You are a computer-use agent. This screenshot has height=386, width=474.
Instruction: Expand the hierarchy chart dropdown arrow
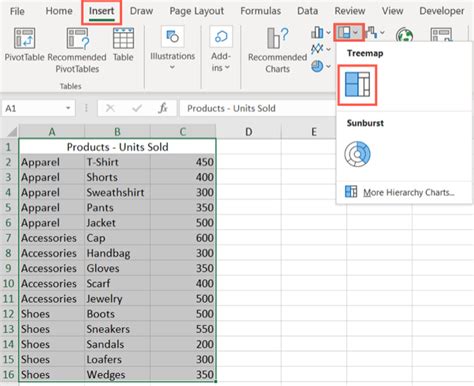tap(356, 33)
